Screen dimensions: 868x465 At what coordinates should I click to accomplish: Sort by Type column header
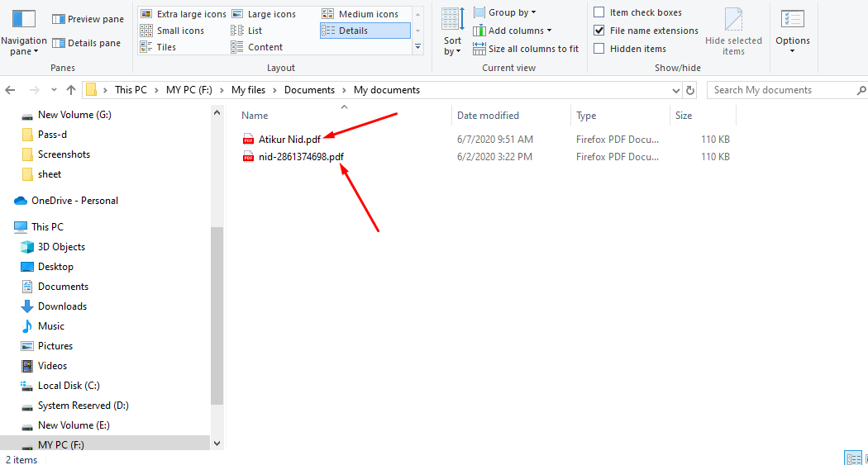coord(586,116)
